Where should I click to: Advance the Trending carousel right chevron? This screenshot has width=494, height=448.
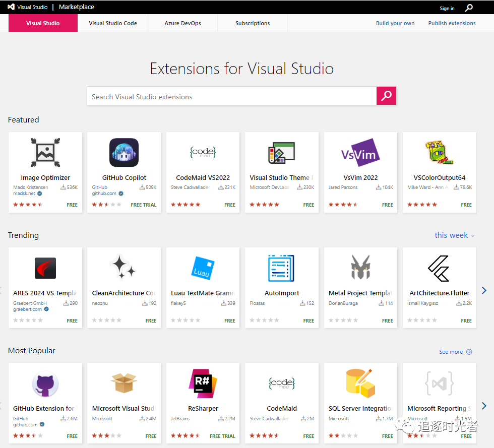[484, 290]
